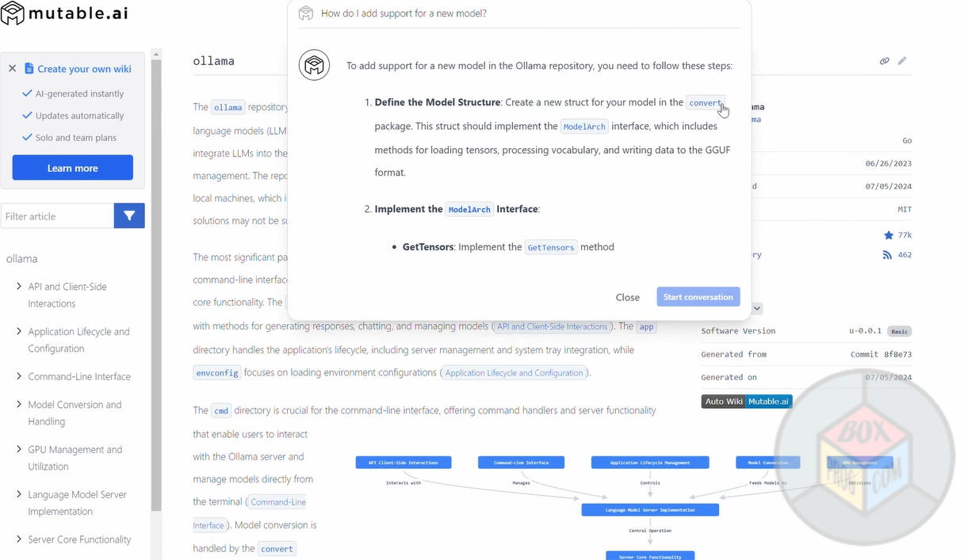
Task: Click the mutable.ai logo in the header
Action: [64, 13]
